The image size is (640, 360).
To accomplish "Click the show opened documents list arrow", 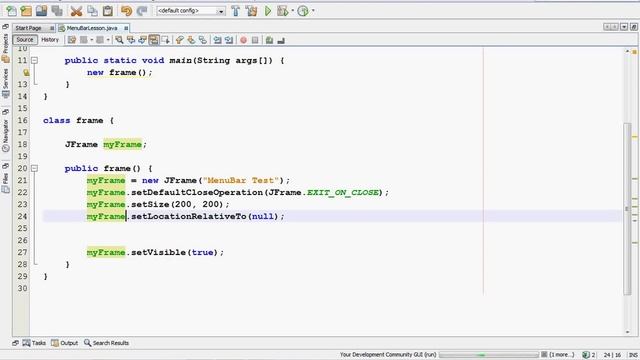I will coord(624,27).
